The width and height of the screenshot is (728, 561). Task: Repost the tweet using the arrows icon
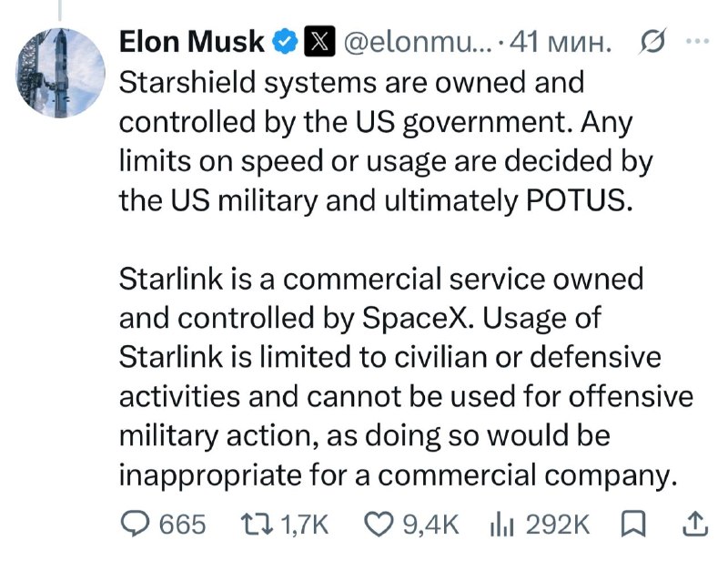256,525
